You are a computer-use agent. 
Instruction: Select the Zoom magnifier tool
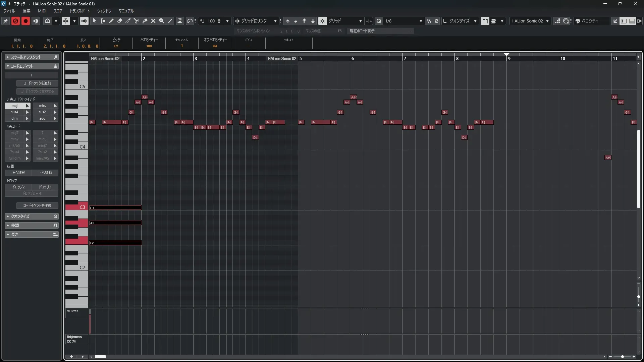(x=162, y=21)
